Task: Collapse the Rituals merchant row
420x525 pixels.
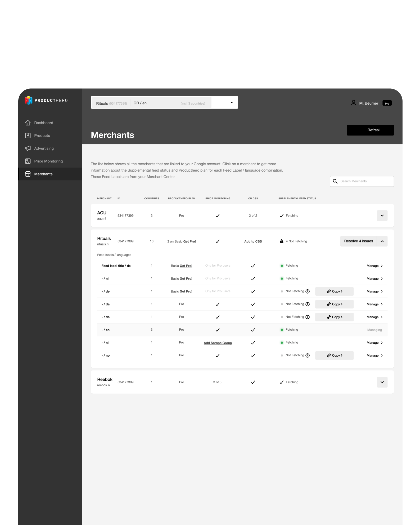Action: (x=382, y=241)
